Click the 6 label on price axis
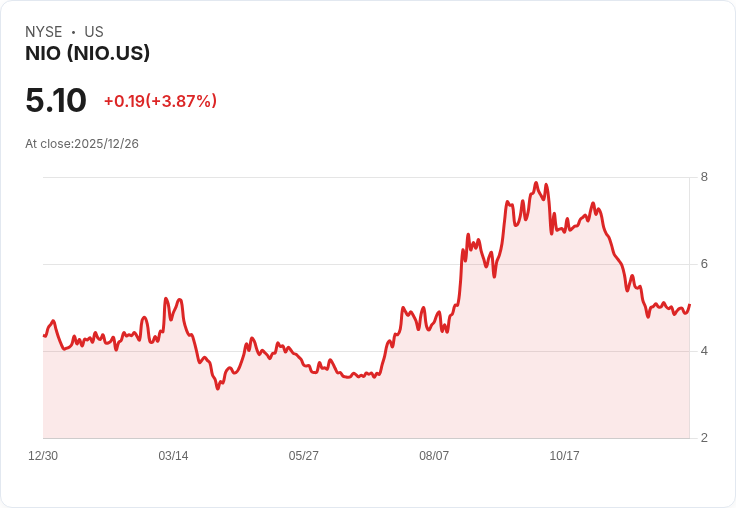This screenshot has height=508, width=736. coord(704,264)
